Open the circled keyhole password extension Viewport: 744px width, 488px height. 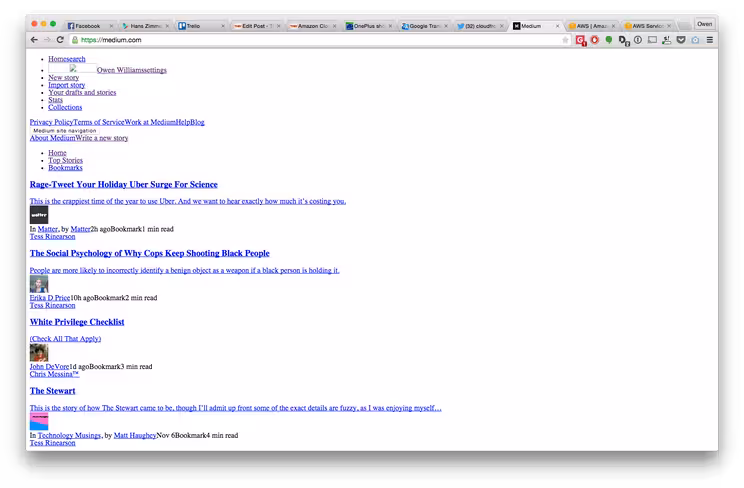(x=638, y=40)
